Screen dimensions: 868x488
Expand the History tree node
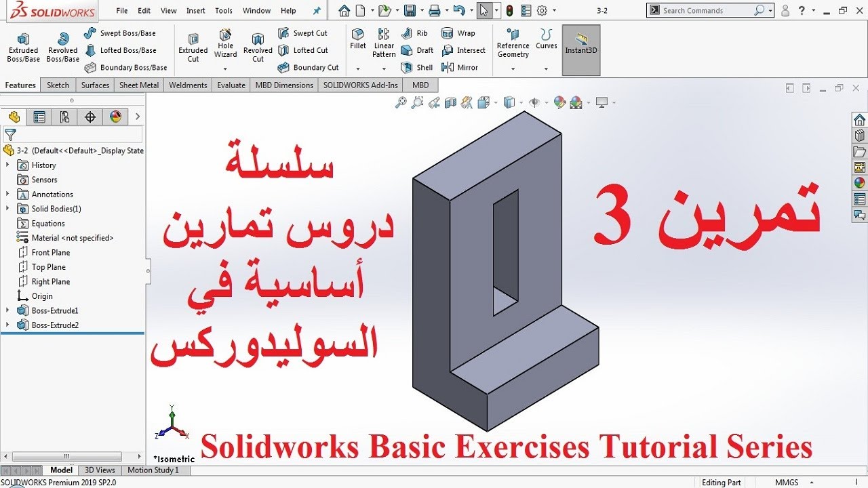pyautogui.click(x=7, y=165)
